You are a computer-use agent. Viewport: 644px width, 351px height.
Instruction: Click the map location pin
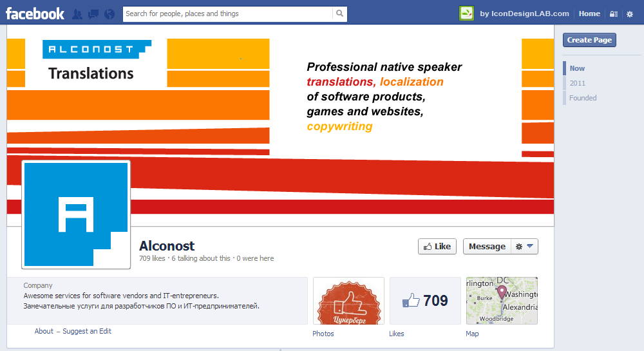[x=502, y=292]
